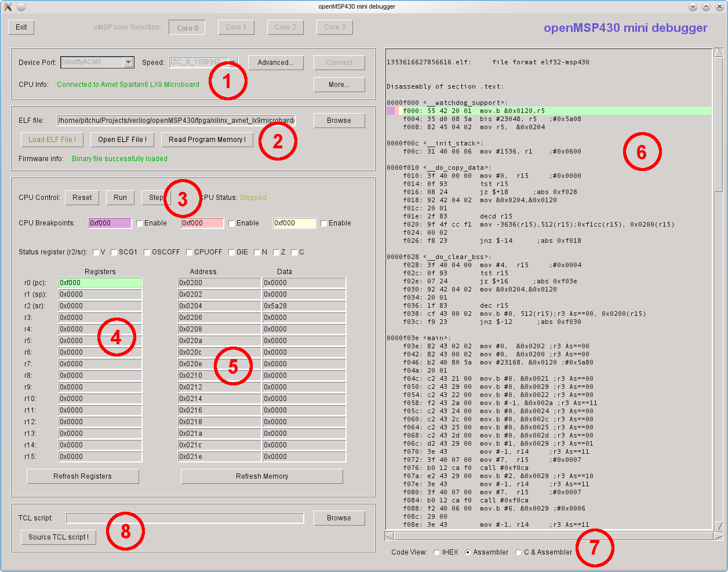Open Advanced connection settings
Viewport: 728px width, 572px height.
click(x=276, y=63)
